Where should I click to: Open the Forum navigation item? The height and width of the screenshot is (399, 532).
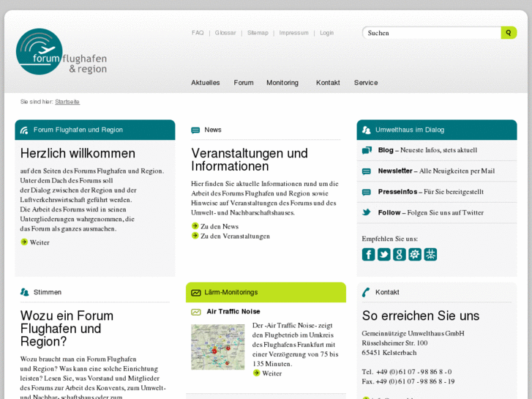[x=244, y=83]
